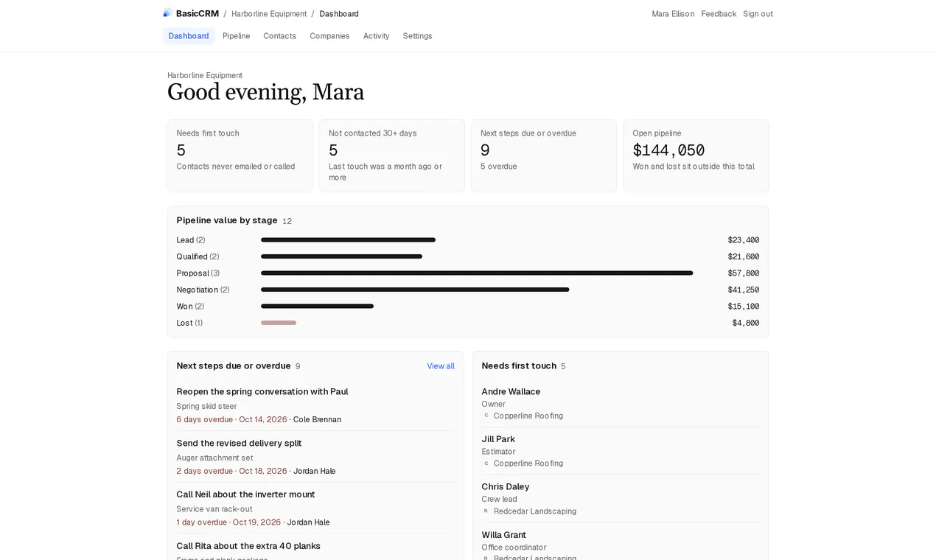Viewport: 936px width, 560px height.
Task: Click the $41,250 negotiation value
Action: tap(743, 290)
